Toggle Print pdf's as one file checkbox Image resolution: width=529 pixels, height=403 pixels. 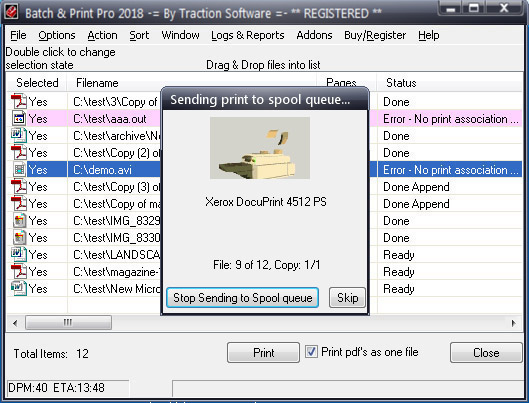click(x=311, y=352)
